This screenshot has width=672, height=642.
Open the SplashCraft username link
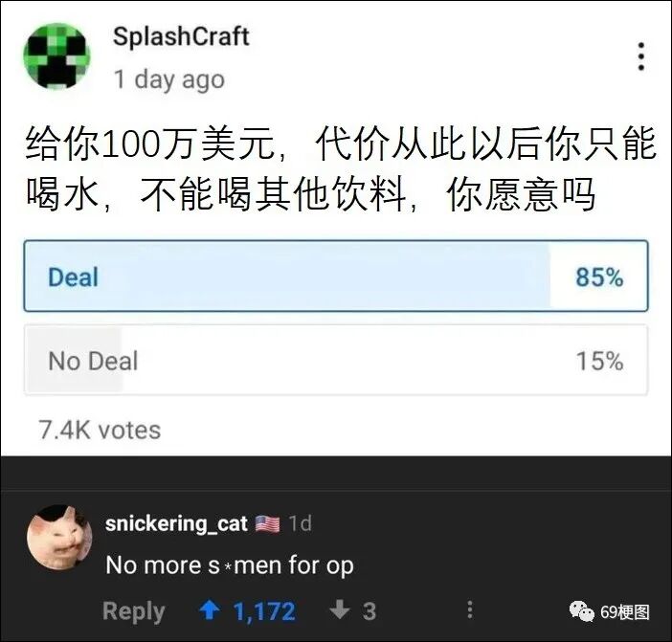coord(181,36)
